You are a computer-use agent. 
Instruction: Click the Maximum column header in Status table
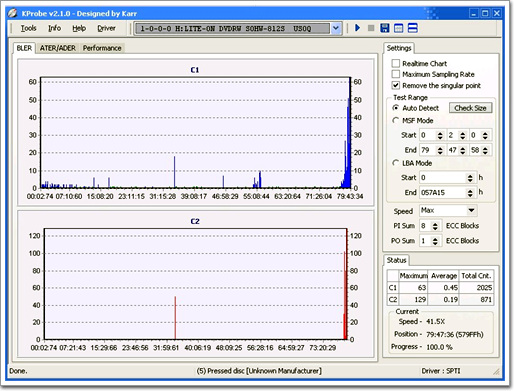[x=413, y=276]
